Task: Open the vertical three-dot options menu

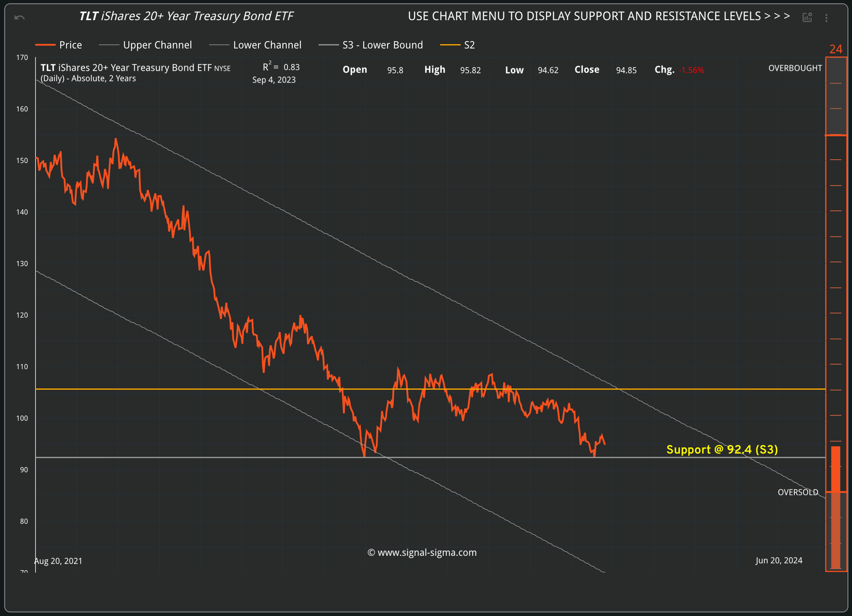Action: 826,18
